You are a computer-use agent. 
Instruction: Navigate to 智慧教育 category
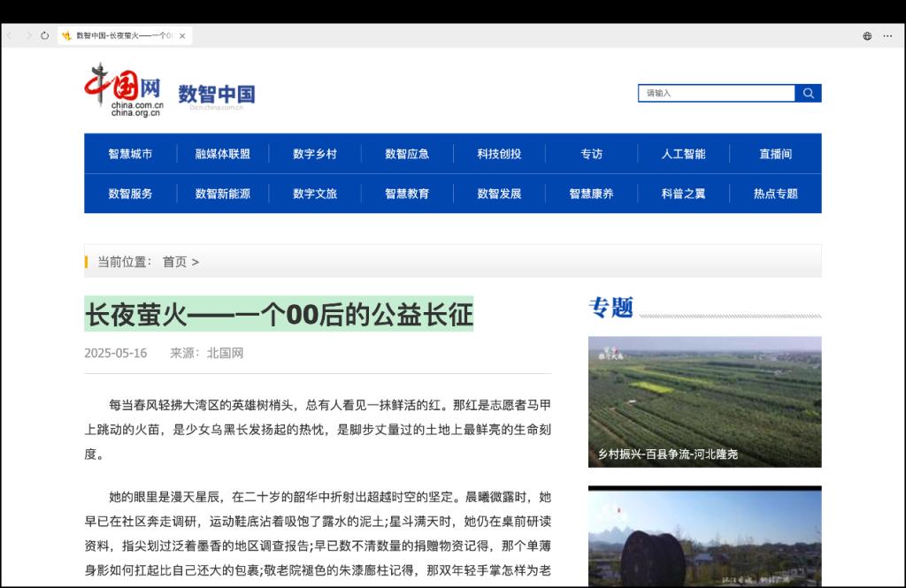pyautogui.click(x=407, y=194)
